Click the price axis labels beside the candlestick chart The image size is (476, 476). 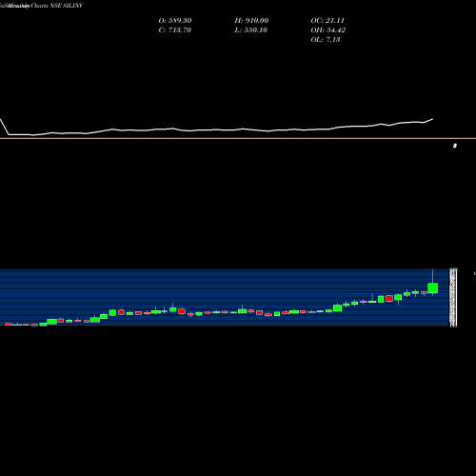tap(453, 297)
